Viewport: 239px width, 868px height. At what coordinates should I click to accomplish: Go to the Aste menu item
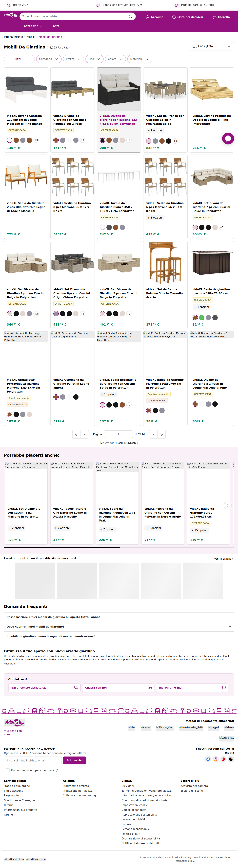(x=56, y=26)
